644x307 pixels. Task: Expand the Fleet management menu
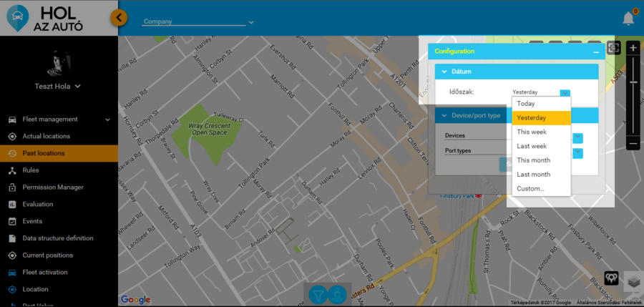point(108,120)
